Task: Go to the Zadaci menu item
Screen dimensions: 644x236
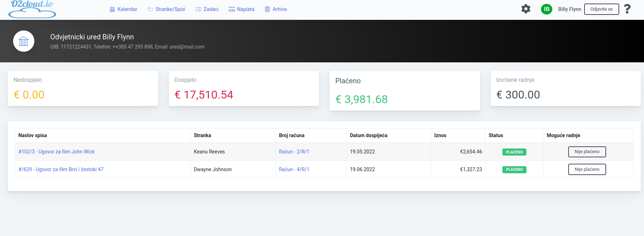Action: click(211, 9)
